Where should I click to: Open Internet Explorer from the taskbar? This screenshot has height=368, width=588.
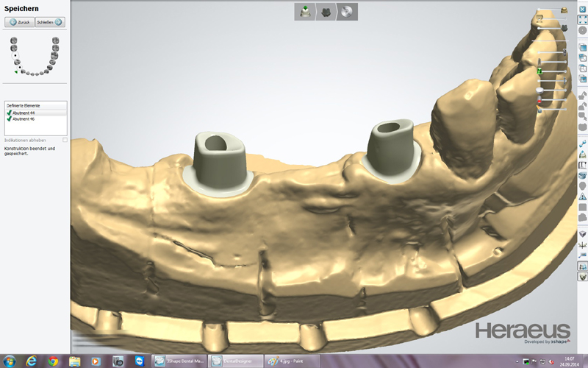pos(31,361)
